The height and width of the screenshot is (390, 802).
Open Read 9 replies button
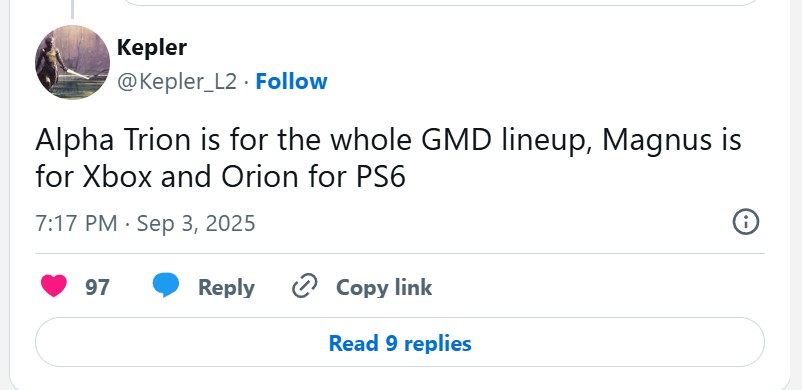[x=400, y=342]
